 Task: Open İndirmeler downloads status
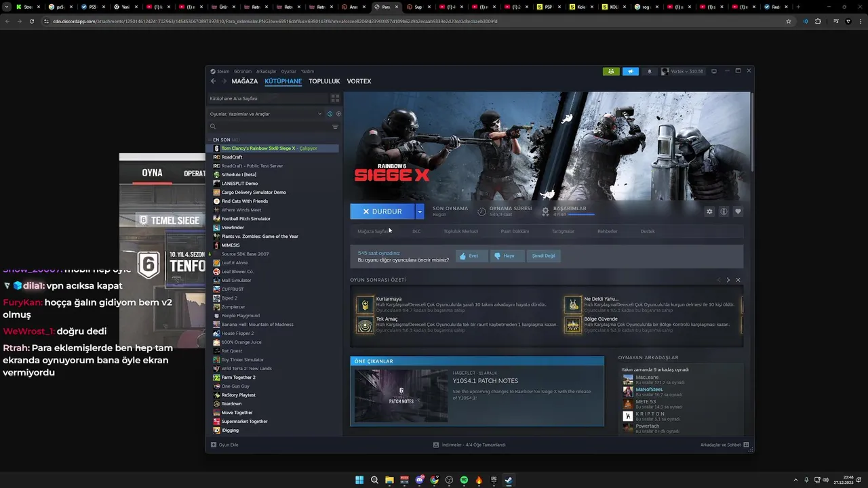click(469, 445)
